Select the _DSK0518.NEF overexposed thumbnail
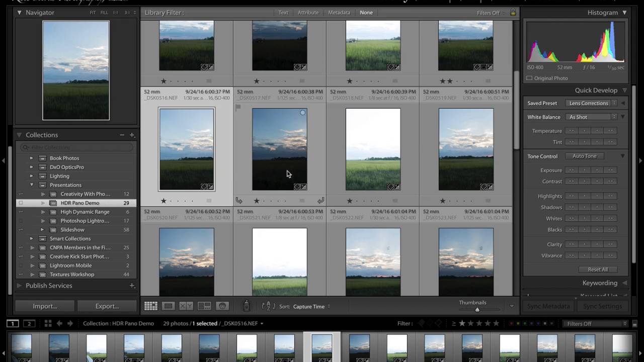The width and height of the screenshot is (644, 362). (373, 149)
